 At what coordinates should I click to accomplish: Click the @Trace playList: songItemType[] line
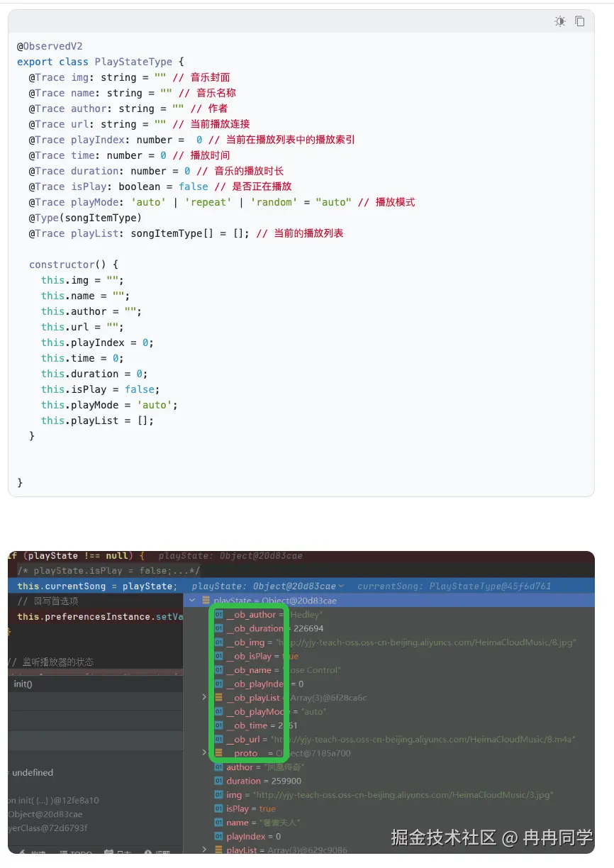pyautogui.click(x=186, y=233)
